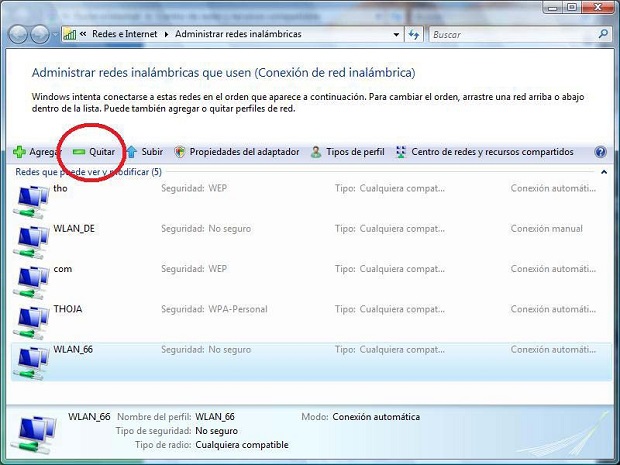This screenshot has width=620, height=465.
Task: Click the com network name
Action: [x=63, y=269]
